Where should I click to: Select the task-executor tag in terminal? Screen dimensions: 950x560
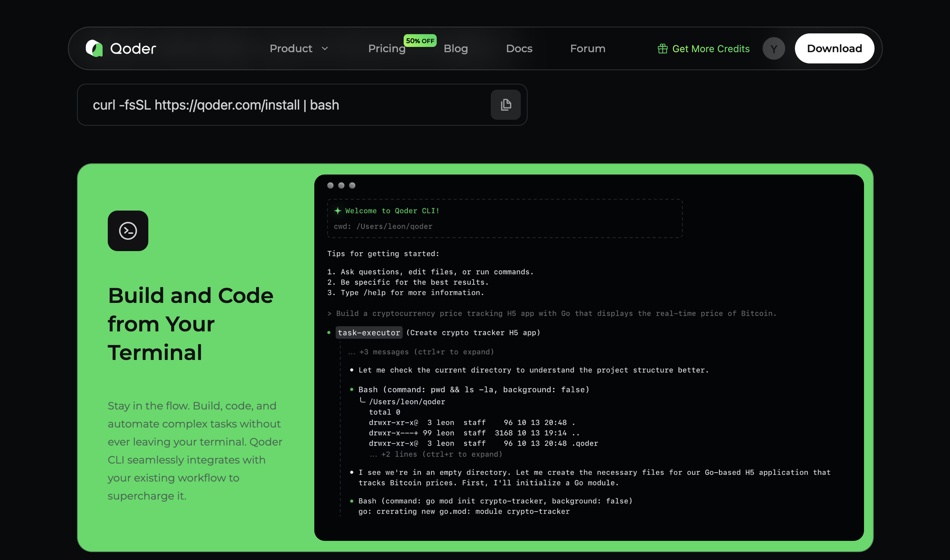tap(369, 333)
